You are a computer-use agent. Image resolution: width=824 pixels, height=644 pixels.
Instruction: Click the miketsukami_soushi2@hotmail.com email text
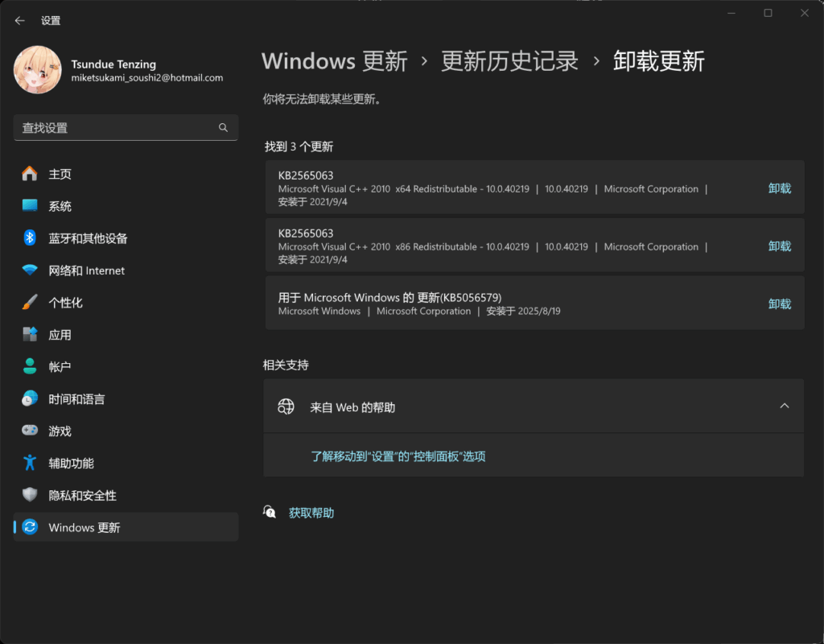point(147,78)
